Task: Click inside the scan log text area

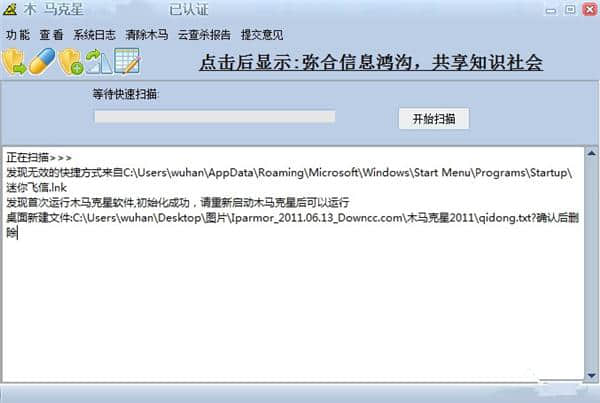Action: 293,264
